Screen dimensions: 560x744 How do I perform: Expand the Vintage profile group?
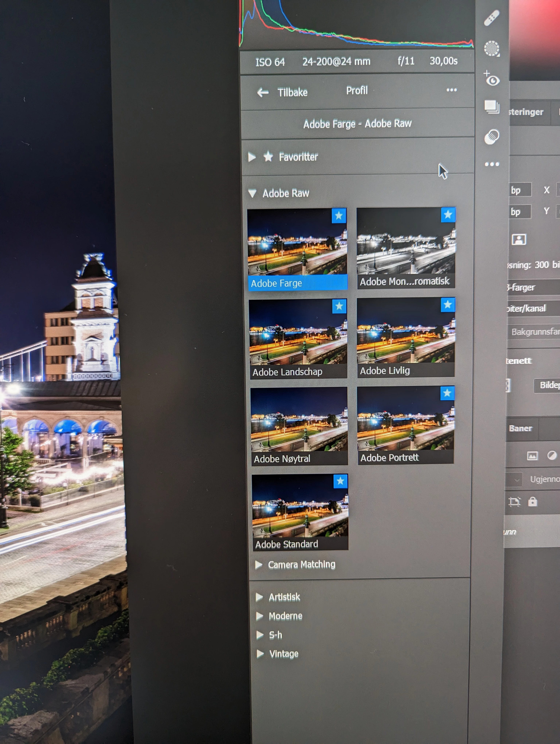pos(260,654)
